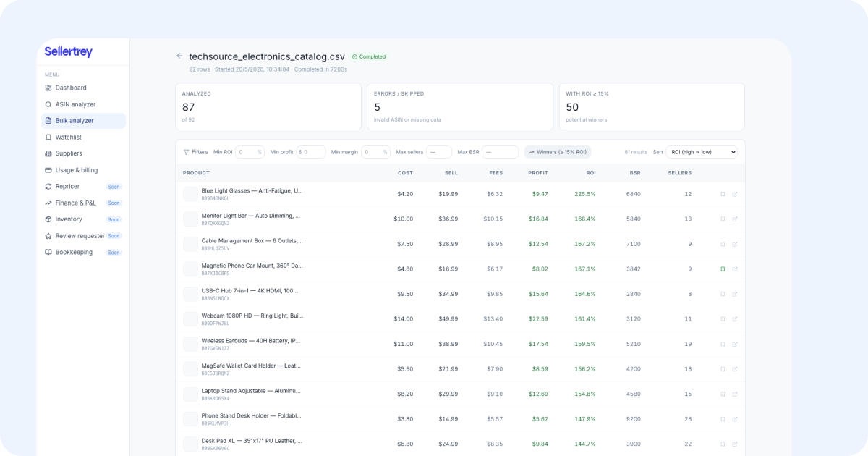Viewport: 868px width, 456px height.
Task: Add Cable Management Box to watchlist
Action: (723, 244)
